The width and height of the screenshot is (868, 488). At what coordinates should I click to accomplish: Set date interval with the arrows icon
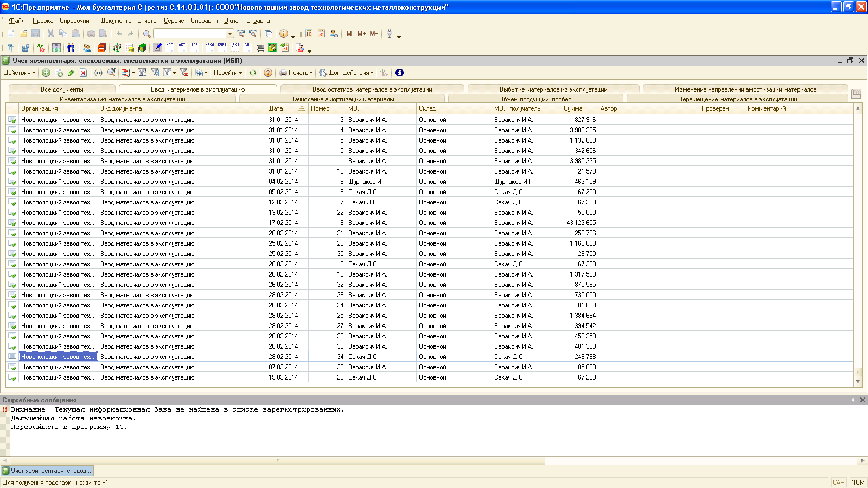coord(98,73)
